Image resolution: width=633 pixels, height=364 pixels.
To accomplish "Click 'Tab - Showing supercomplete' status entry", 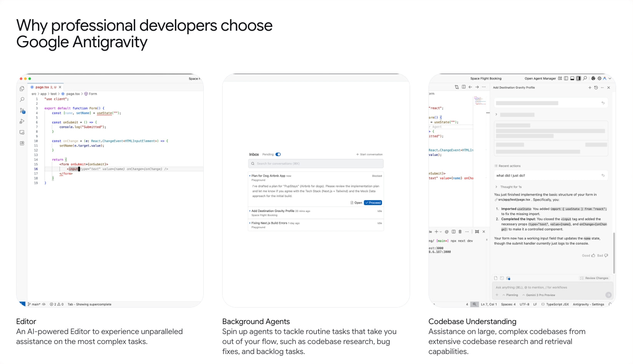I will point(90,304).
